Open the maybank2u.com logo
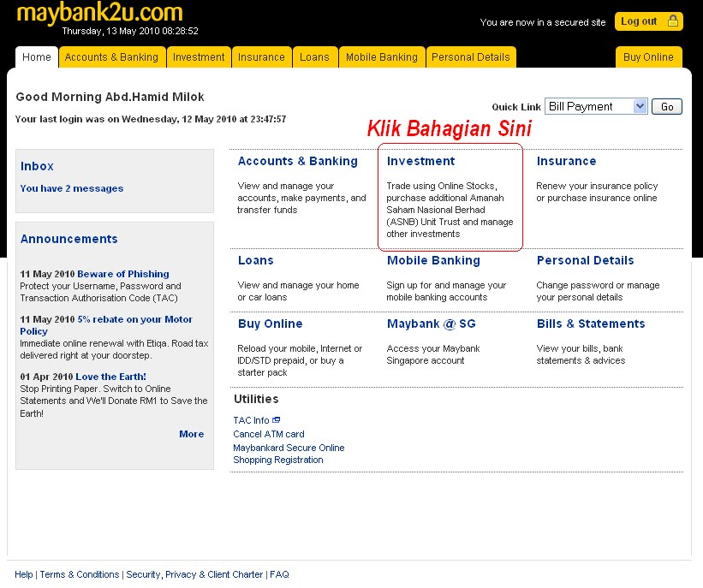 (x=100, y=13)
